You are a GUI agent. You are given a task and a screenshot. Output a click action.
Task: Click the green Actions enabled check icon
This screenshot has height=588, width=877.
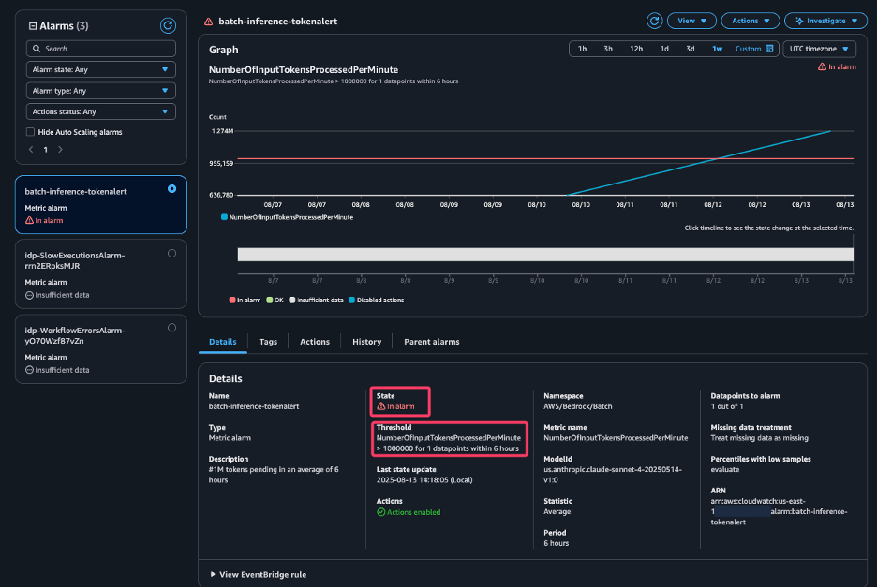coord(381,511)
